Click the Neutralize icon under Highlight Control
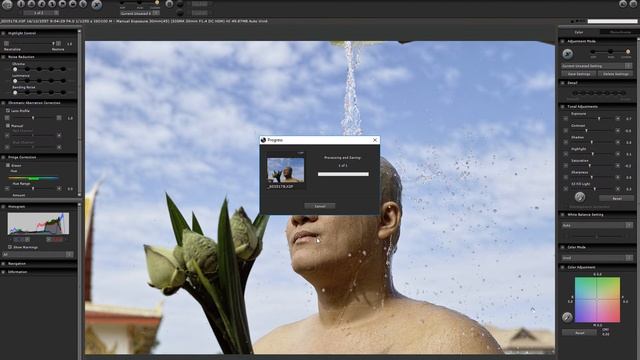 tap(7, 43)
